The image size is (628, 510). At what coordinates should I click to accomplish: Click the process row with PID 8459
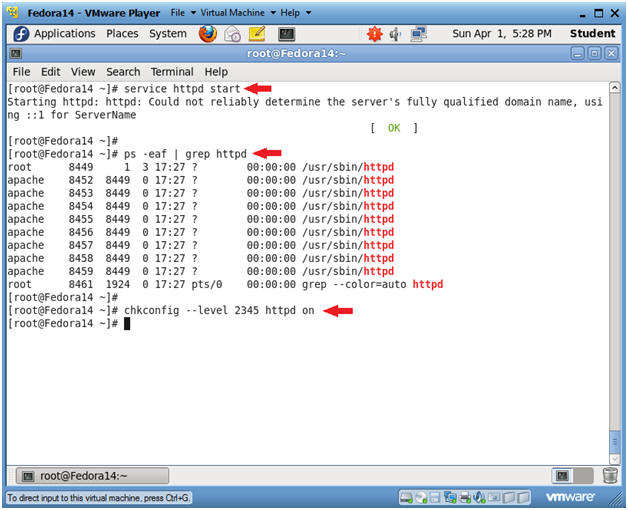tap(201, 271)
